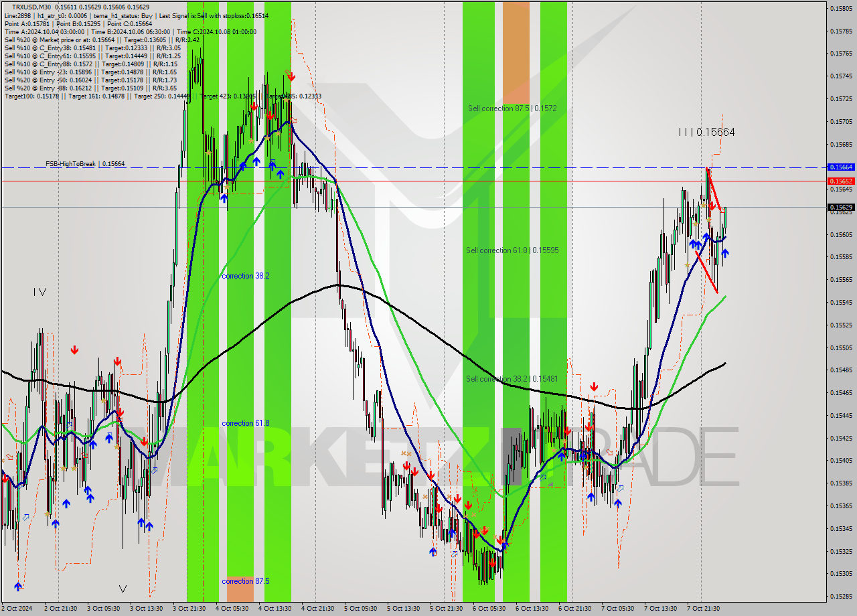The image size is (857, 616).
Task: Select the '5 Oct 13:30' time label
Action: (x=403, y=608)
